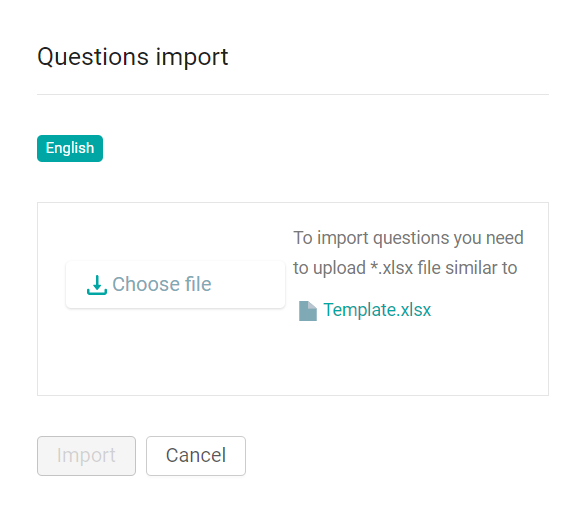Click the download arrow icon in Choose file
Viewport: 587px width, 513px height.
(x=97, y=285)
